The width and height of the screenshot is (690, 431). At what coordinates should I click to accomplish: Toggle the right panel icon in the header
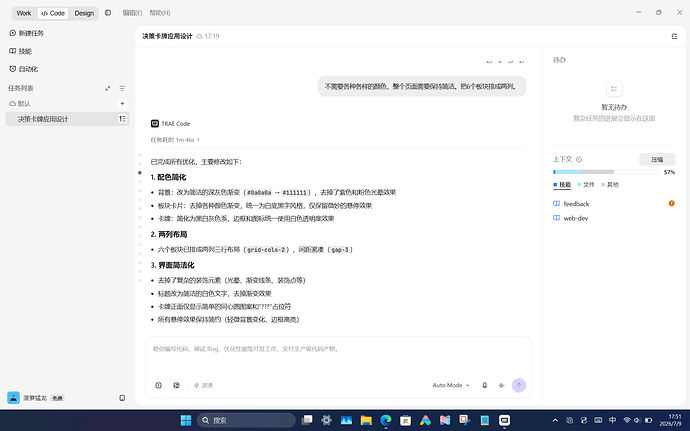[674, 36]
